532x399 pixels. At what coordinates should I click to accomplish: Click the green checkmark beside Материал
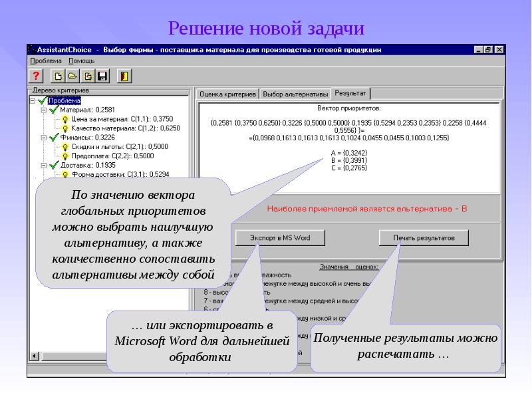point(54,110)
